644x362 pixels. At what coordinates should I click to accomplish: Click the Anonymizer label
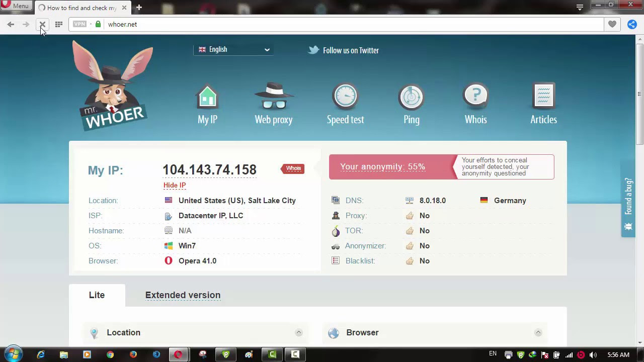click(x=365, y=245)
